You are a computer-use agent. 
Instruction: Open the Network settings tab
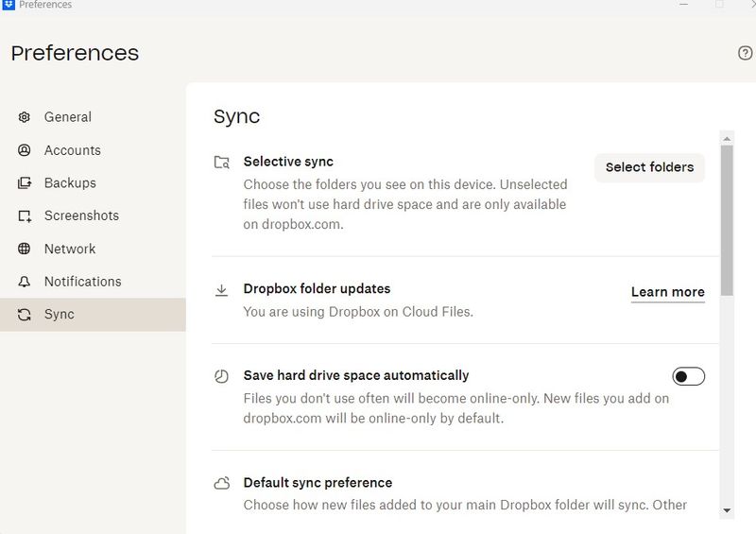70,249
